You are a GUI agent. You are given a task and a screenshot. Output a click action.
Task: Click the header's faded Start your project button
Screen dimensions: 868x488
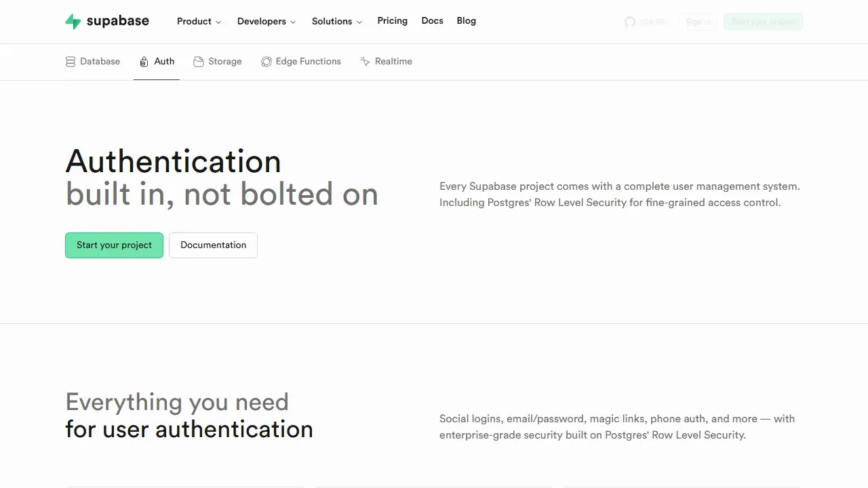[763, 22]
